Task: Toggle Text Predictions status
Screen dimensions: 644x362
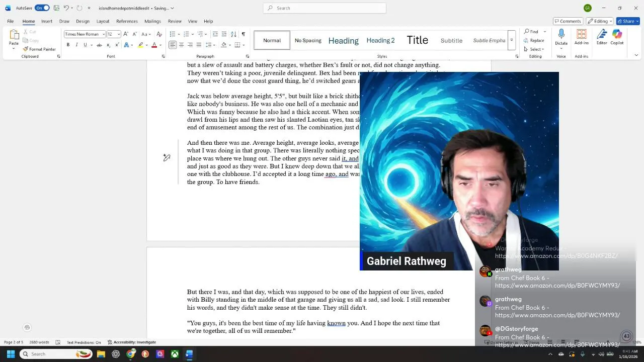Action: [x=84, y=342]
